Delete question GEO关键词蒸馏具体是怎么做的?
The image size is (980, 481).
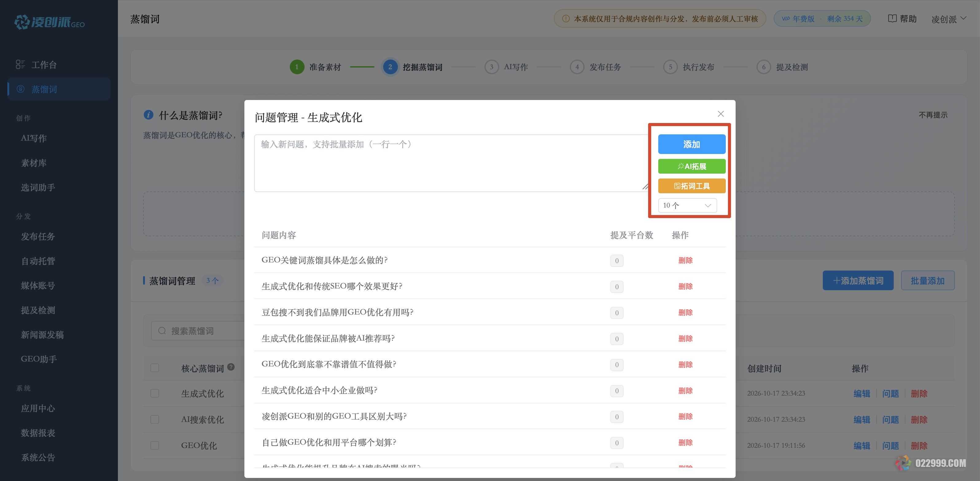685,260
